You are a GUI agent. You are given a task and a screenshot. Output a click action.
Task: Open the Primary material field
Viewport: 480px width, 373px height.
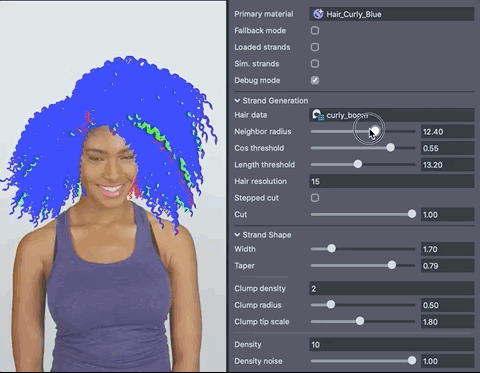(392, 14)
